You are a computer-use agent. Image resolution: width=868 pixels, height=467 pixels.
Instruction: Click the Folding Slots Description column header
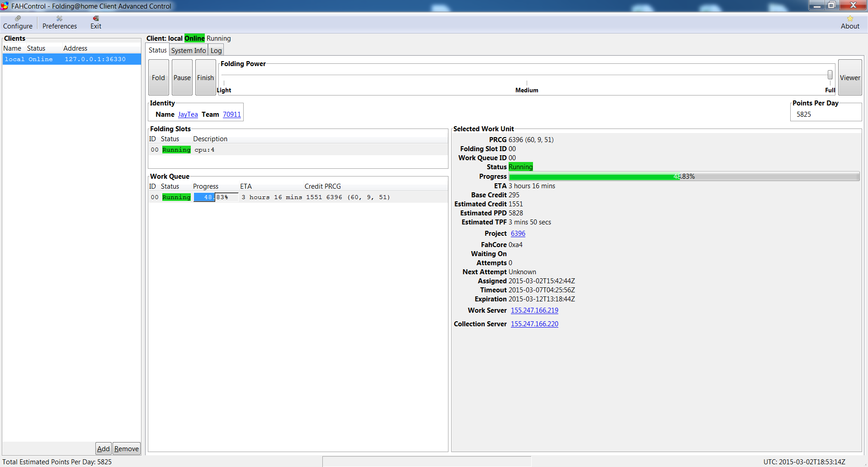coord(210,139)
